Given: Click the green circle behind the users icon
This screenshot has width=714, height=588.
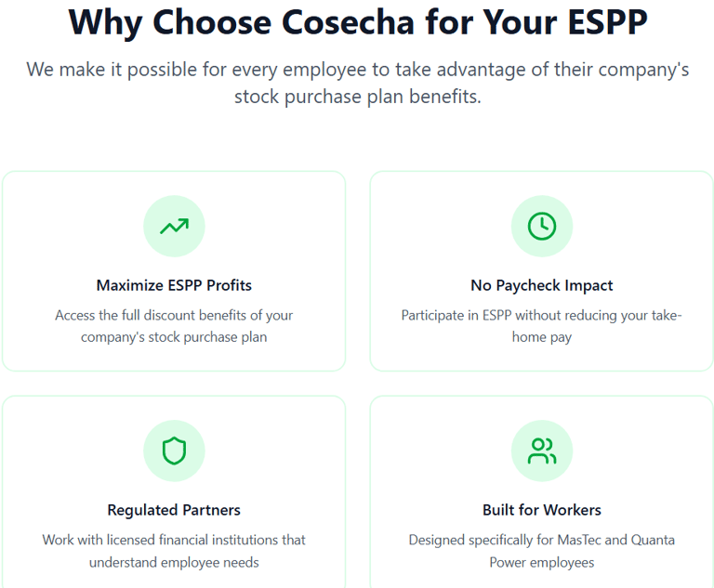Looking at the screenshot, I should [541, 451].
